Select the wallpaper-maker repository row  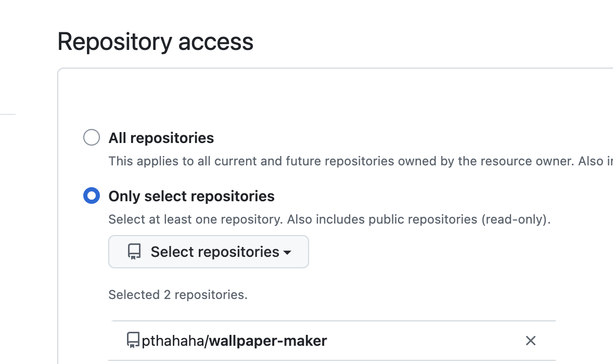[x=332, y=341]
